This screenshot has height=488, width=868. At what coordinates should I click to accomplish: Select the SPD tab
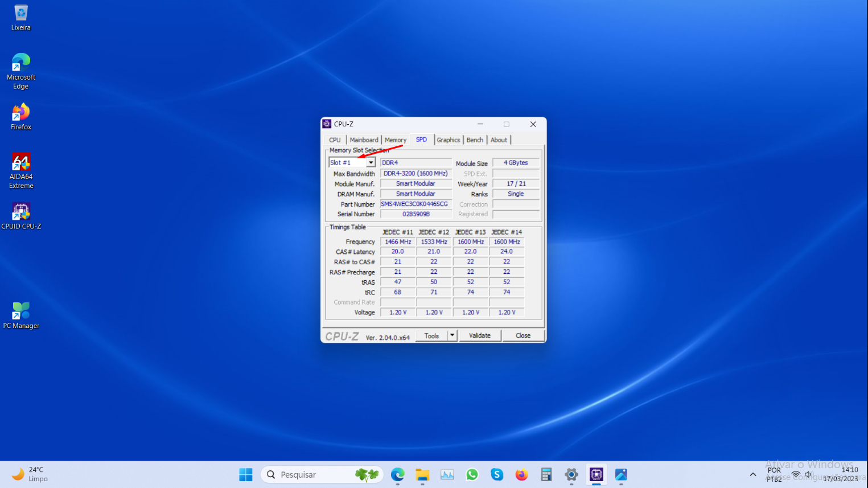tap(421, 139)
